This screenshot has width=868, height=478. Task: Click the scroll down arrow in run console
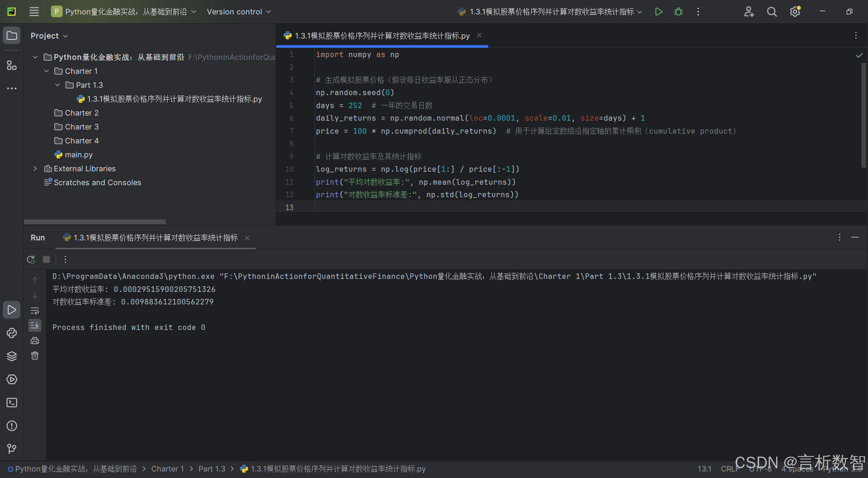tap(35, 295)
